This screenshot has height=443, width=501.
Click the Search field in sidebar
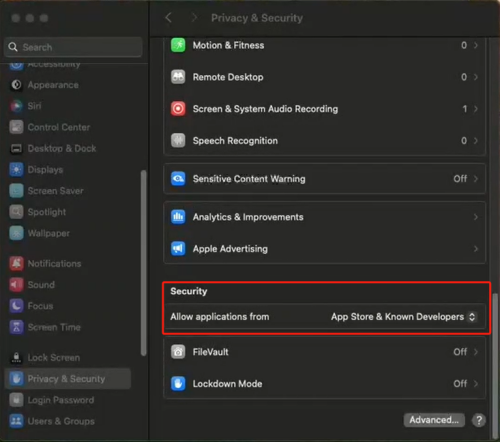73,47
